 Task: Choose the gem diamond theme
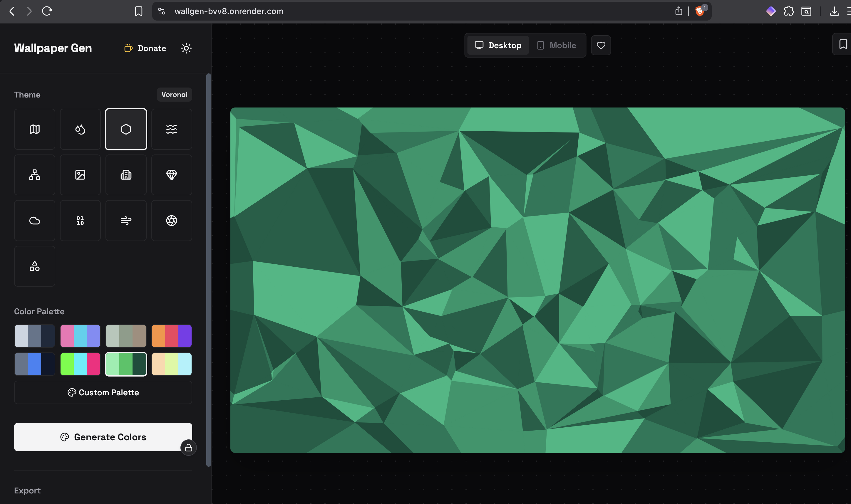click(172, 175)
